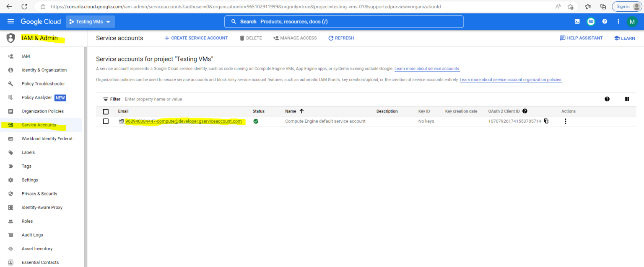This screenshot has height=267, width=644.
Task: Open the Learn more about service accounts link
Action: [427, 69]
